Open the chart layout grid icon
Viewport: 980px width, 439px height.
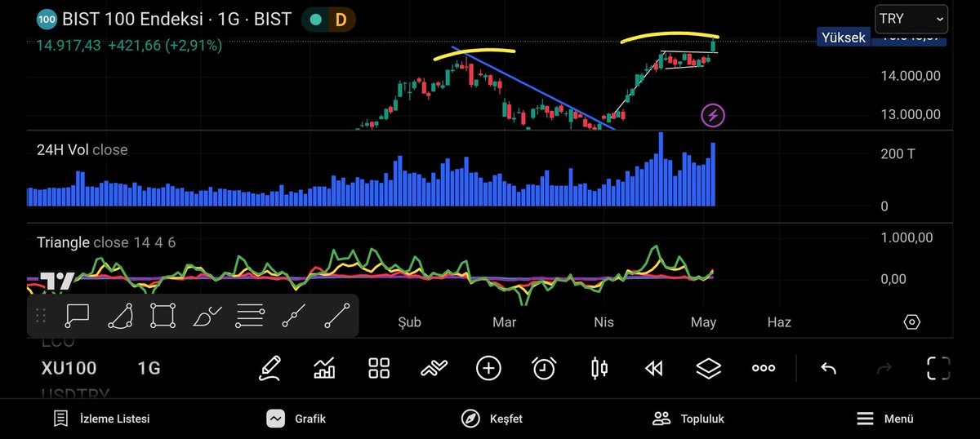point(379,368)
